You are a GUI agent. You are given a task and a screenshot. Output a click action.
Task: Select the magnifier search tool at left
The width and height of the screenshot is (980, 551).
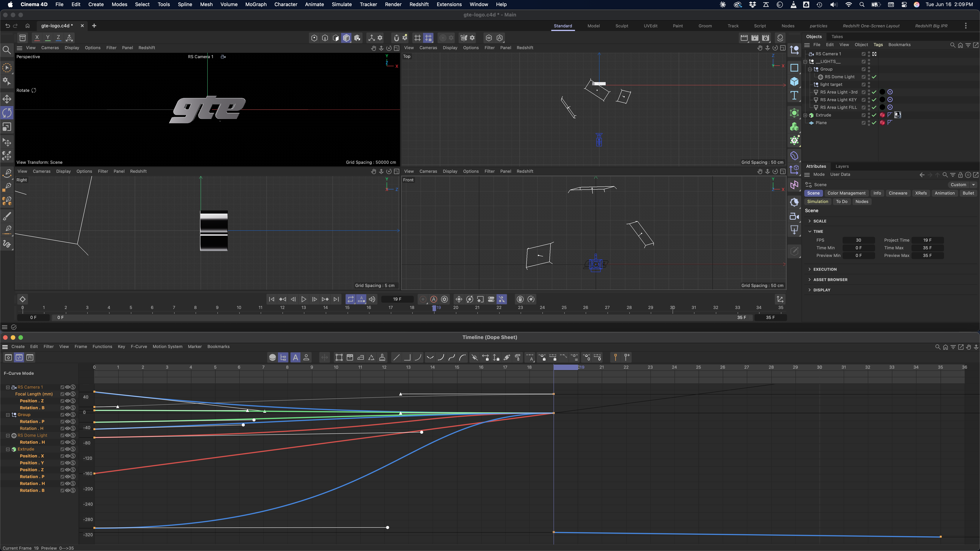(x=7, y=50)
